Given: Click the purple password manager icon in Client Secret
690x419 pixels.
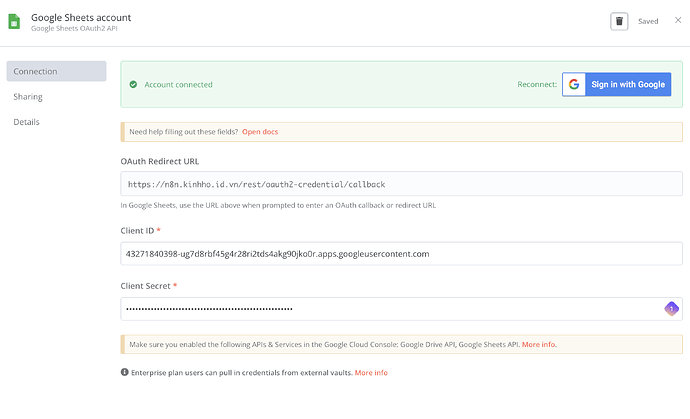Looking at the screenshot, I should pyautogui.click(x=671, y=309).
